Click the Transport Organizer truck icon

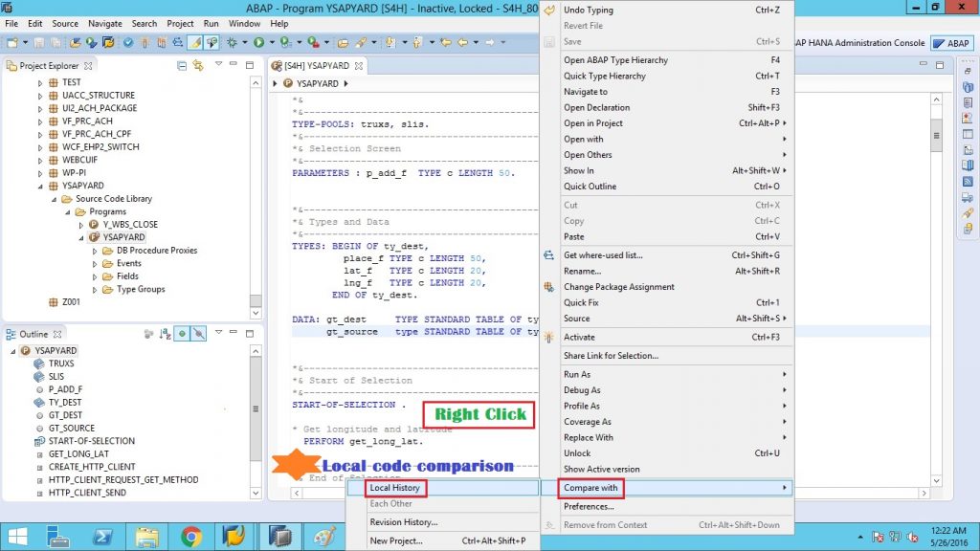click(968, 197)
